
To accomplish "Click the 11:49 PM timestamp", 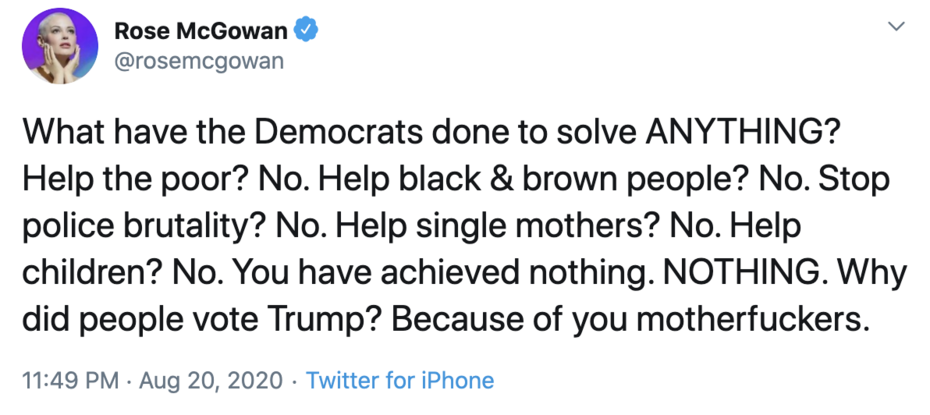I will pyautogui.click(x=66, y=381).
